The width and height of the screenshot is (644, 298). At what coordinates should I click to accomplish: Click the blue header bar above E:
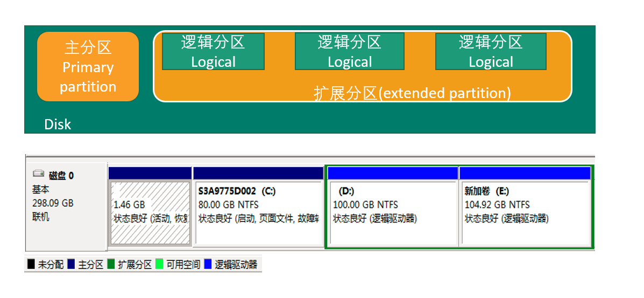pyautogui.click(x=525, y=173)
